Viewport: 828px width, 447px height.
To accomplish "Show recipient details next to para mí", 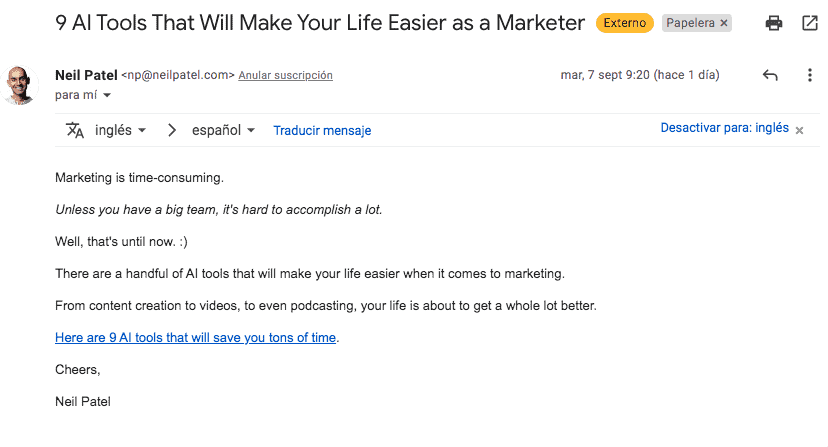I will click(x=107, y=95).
